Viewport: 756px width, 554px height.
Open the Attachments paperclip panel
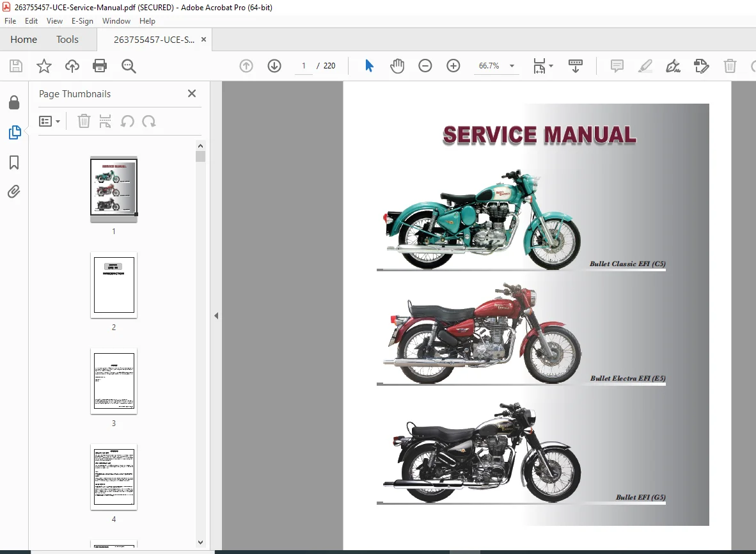[x=15, y=192]
